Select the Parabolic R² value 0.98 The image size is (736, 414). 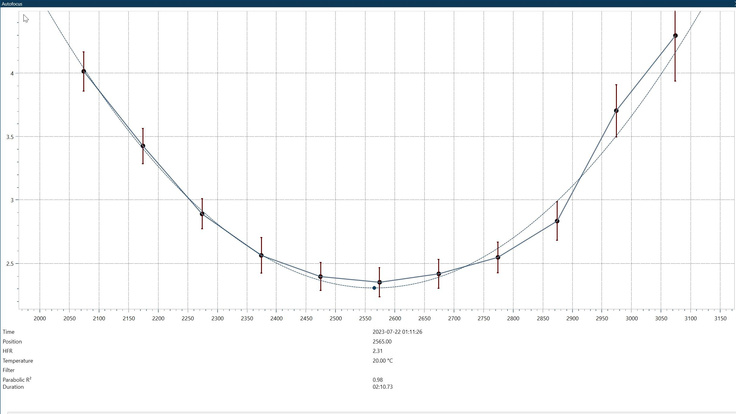click(x=377, y=380)
